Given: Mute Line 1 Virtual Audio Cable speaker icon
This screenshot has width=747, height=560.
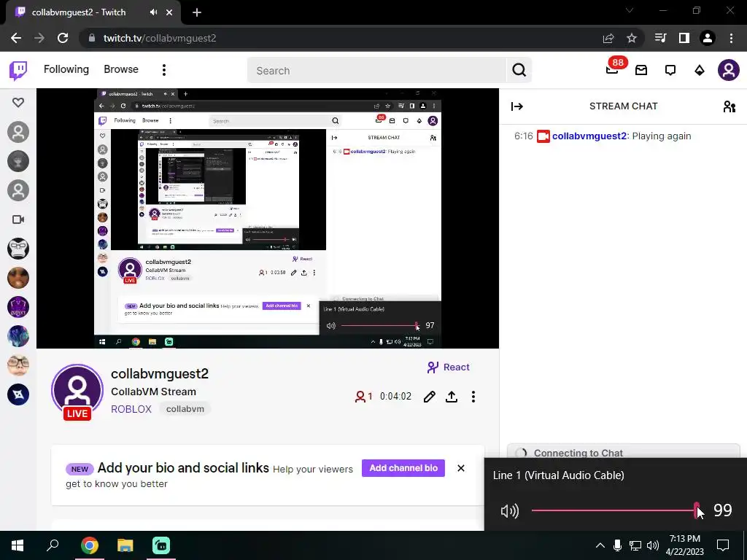Looking at the screenshot, I should [510, 511].
